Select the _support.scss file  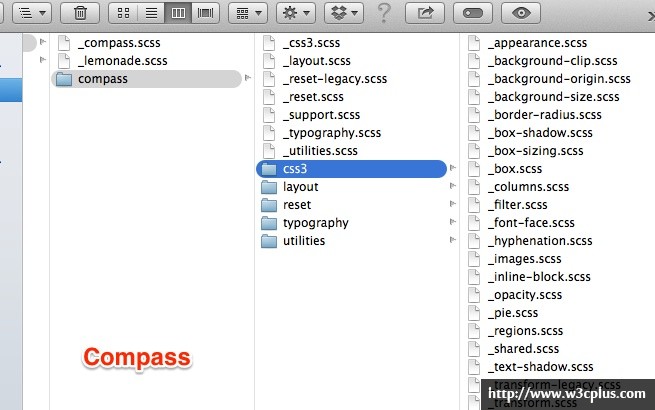pos(321,115)
